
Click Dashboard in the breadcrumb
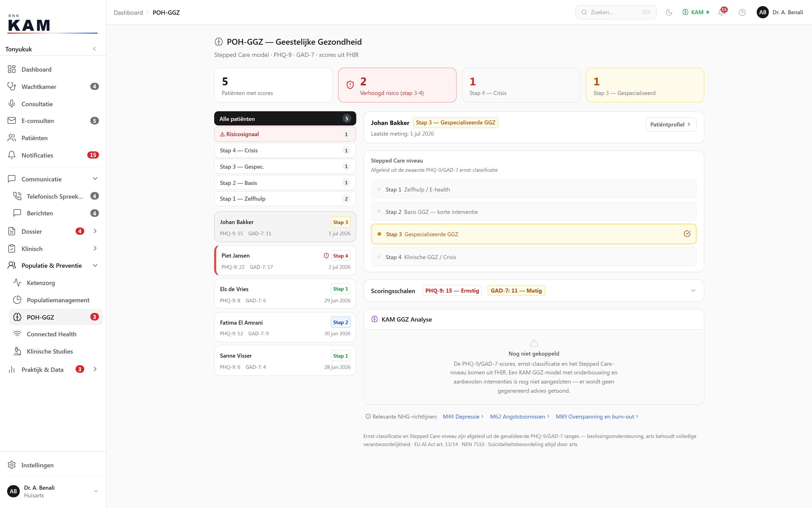point(128,12)
